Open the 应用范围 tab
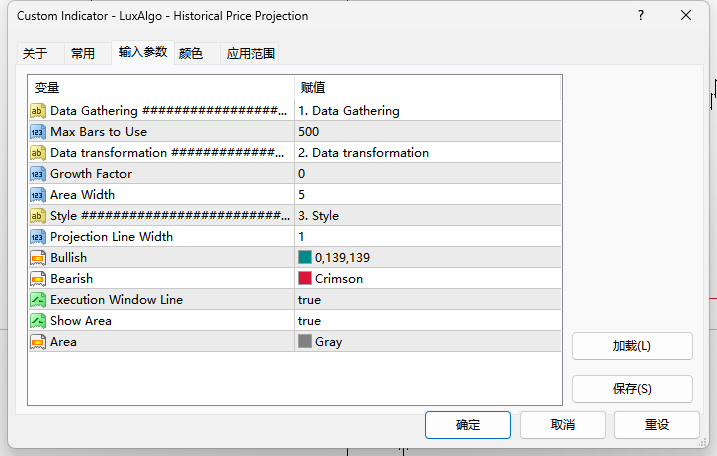Image resolution: width=717 pixels, height=456 pixels. click(x=251, y=54)
